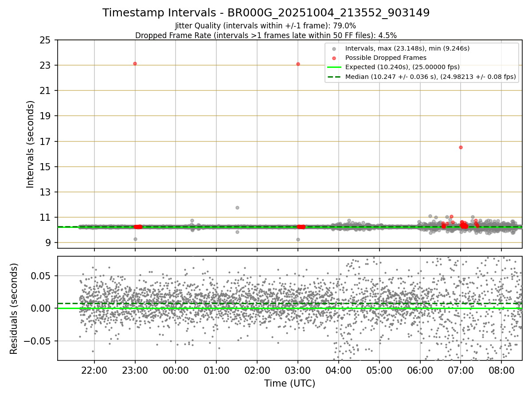Click the chart title 'Timestamp Intervals - BR000G_20251004_213552_903149'
Image resolution: width=532 pixels, height=399 pixels.
click(266, 13)
